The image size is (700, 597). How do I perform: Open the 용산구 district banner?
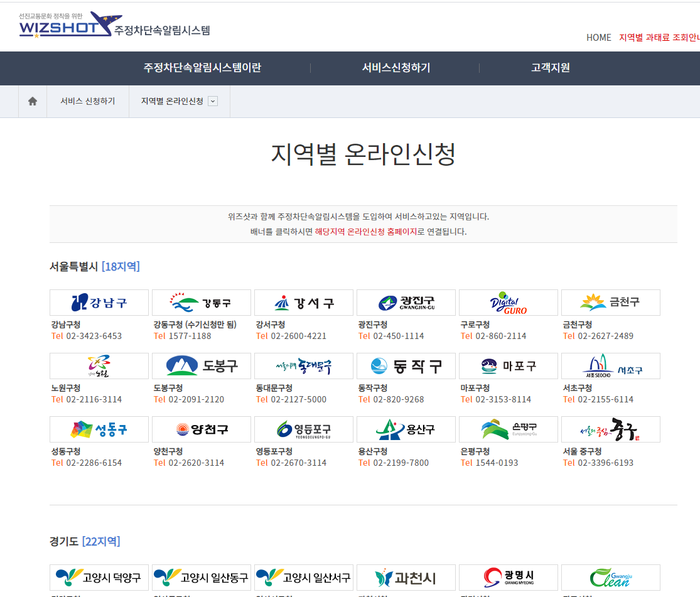(406, 429)
